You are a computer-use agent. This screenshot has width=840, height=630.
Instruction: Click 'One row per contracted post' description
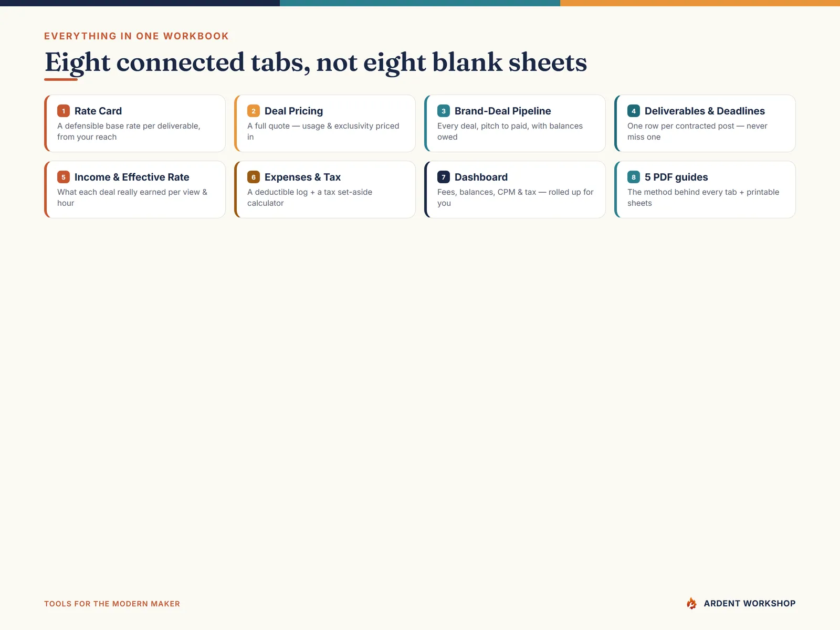pyautogui.click(x=697, y=131)
